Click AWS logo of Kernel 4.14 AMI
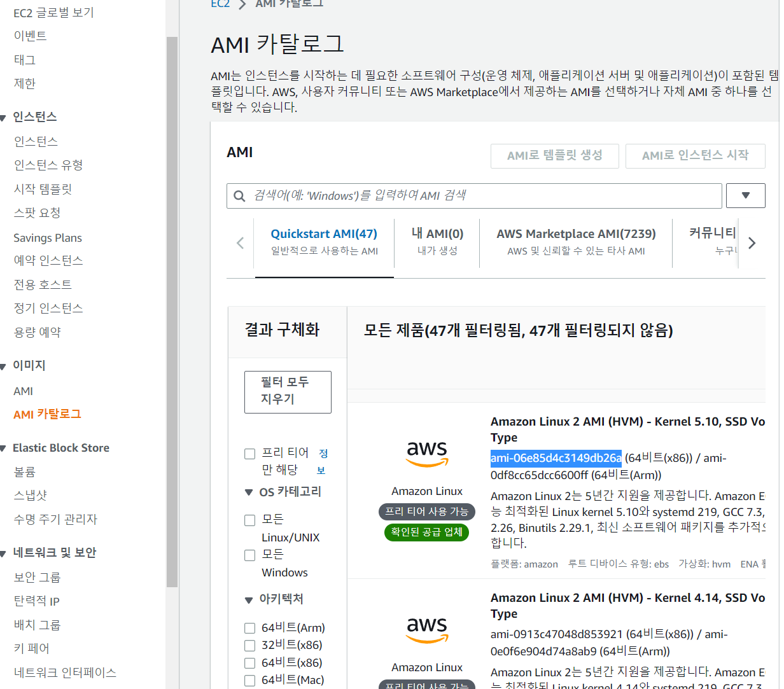 tap(427, 630)
